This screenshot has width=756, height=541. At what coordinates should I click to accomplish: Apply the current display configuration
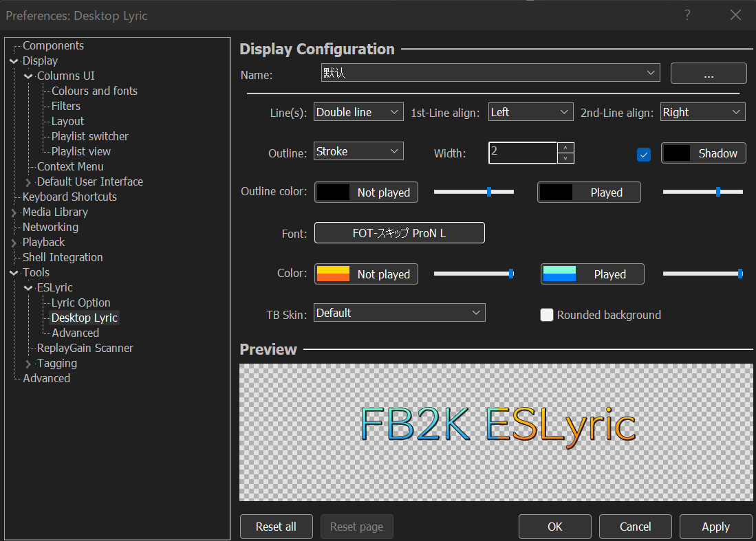[x=715, y=526]
